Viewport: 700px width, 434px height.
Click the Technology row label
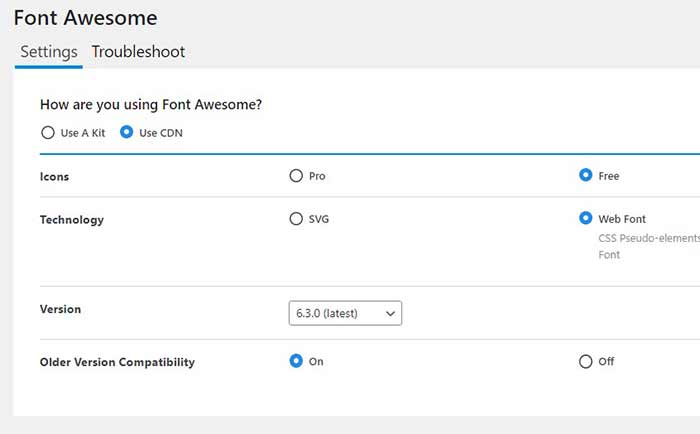tap(71, 220)
